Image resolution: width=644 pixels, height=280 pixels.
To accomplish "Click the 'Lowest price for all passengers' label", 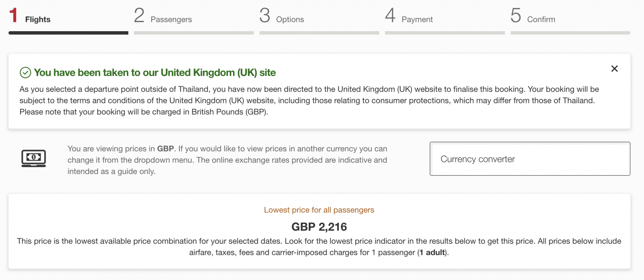I will pos(319,210).
